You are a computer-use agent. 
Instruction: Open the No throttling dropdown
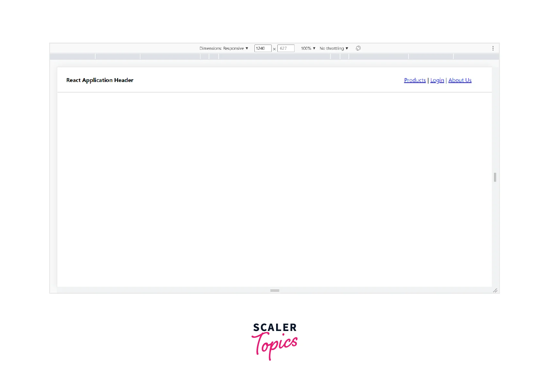pos(334,48)
